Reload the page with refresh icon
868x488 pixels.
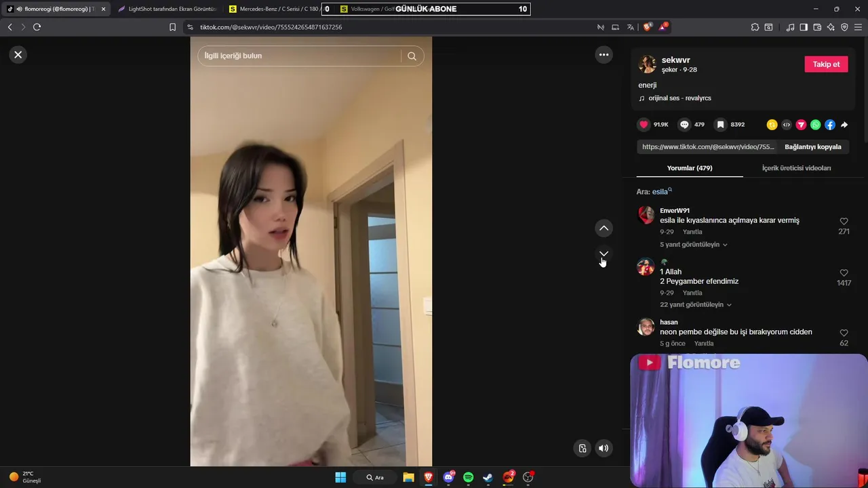point(37,27)
